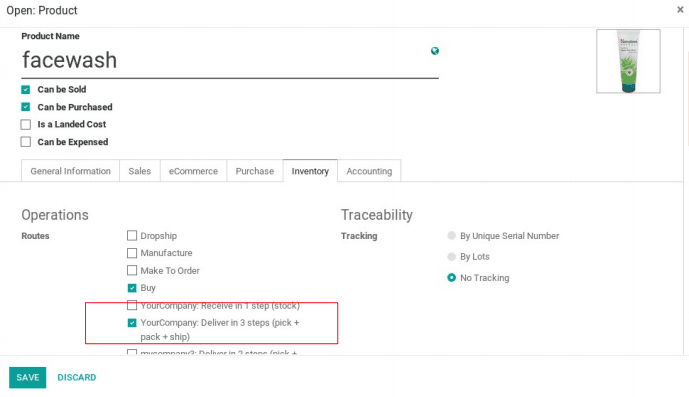Viewport: 689px width, 397px height.
Task: Close the Open: Product dialog
Action: point(680,10)
